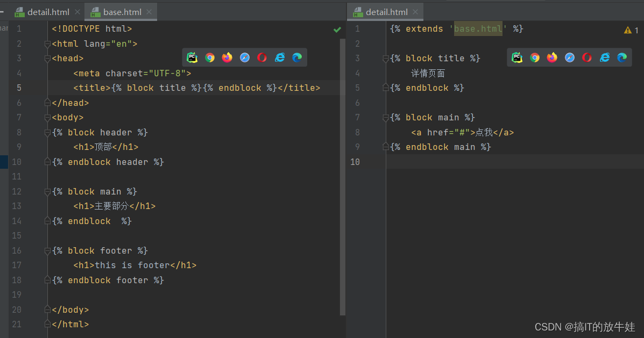Image resolution: width=644 pixels, height=338 pixels.
Task: Collapse block header fold on line 8
Action: pyautogui.click(x=47, y=133)
